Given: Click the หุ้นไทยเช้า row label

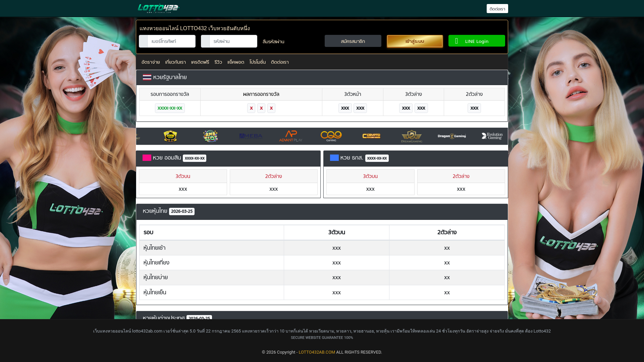Looking at the screenshot, I should pyautogui.click(x=154, y=248).
